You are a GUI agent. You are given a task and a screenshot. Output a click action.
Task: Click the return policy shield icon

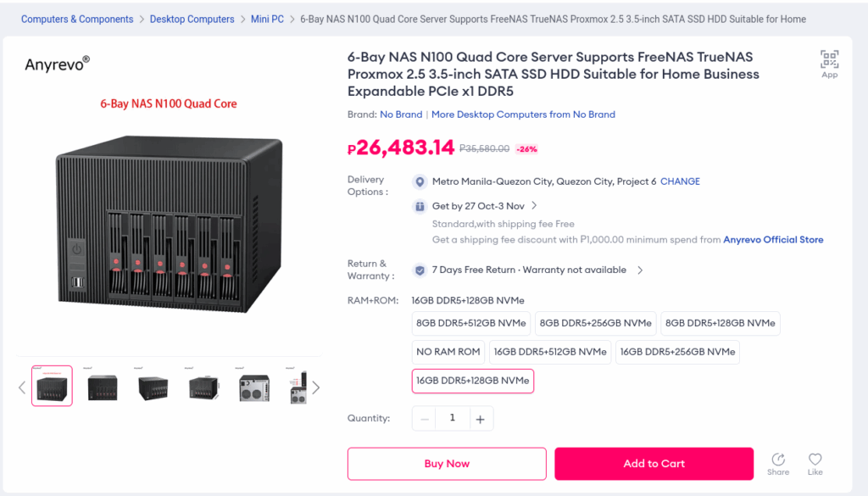click(x=419, y=270)
